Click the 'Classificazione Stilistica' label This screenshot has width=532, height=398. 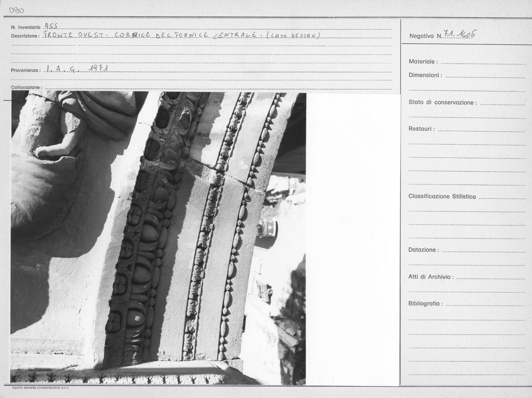[442, 196]
